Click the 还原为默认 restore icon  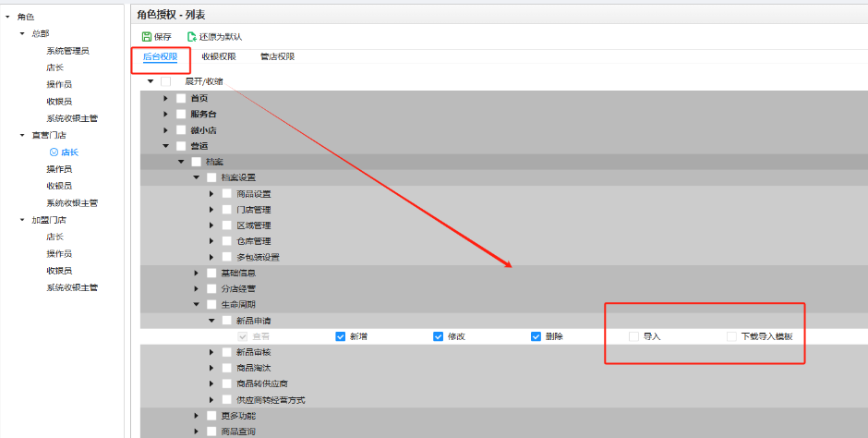click(191, 37)
